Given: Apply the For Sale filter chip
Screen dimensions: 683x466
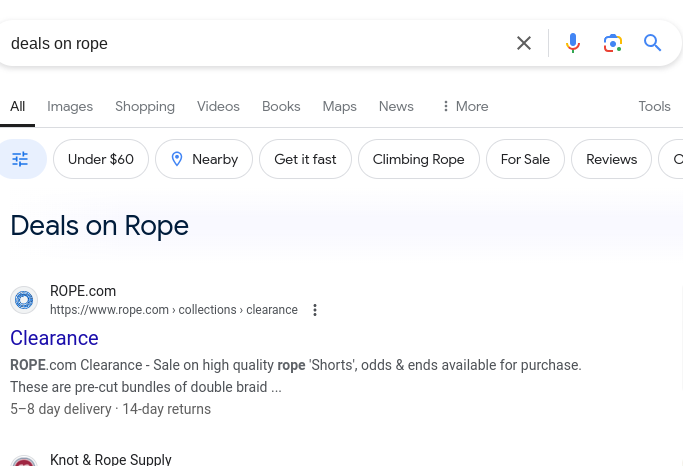Looking at the screenshot, I should pos(525,159).
